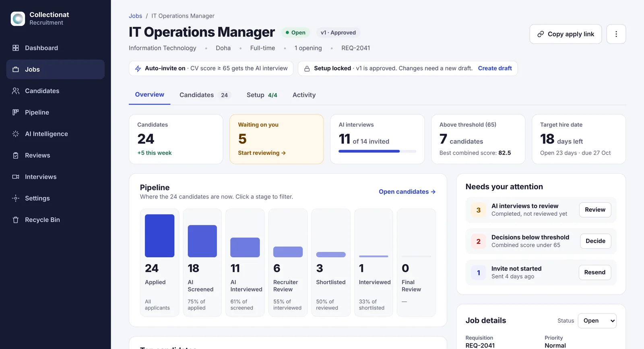Click the Above threshold (65) summary card

478,139
